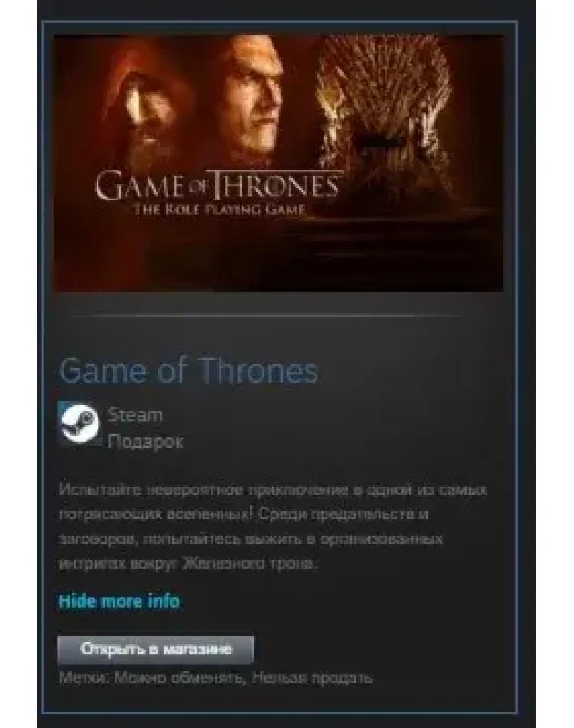The height and width of the screenshot is (728, 574).
Task: Open the item with Открыть в магазине button
Action: [156, 649]
